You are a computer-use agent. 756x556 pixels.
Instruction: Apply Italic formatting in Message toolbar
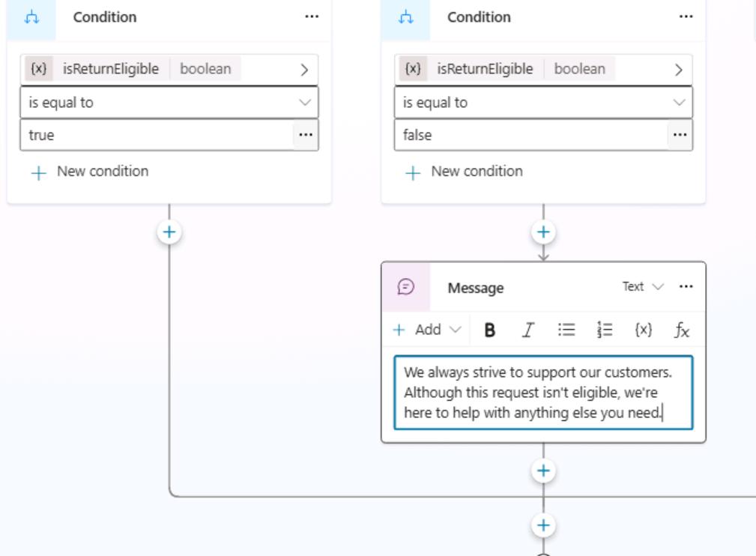pos(528,330)
